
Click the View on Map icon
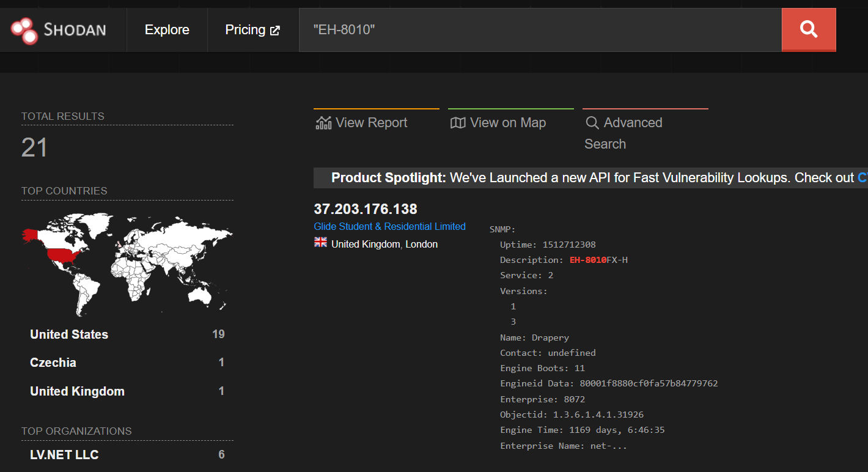click(458, 123)
